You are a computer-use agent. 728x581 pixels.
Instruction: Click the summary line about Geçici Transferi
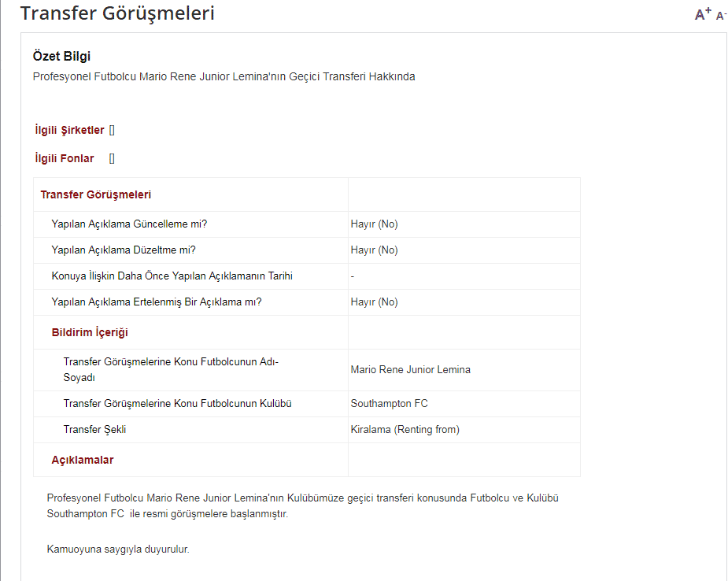pyautogui.click(x=224, y=76)
